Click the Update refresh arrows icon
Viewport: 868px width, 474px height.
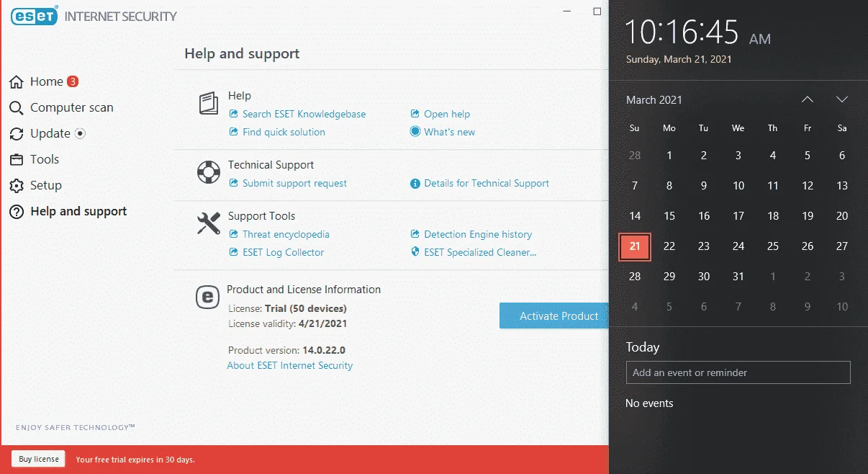click(x=17, y=134)
